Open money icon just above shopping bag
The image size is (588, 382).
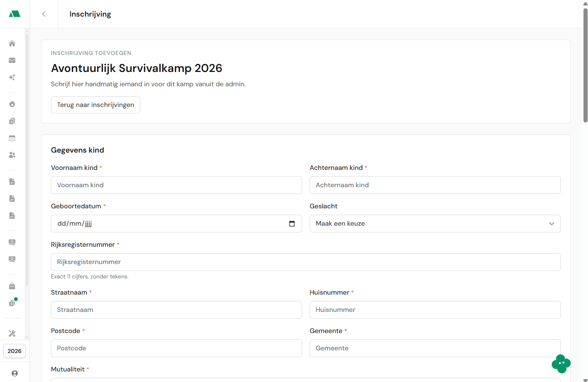point(12,259)
